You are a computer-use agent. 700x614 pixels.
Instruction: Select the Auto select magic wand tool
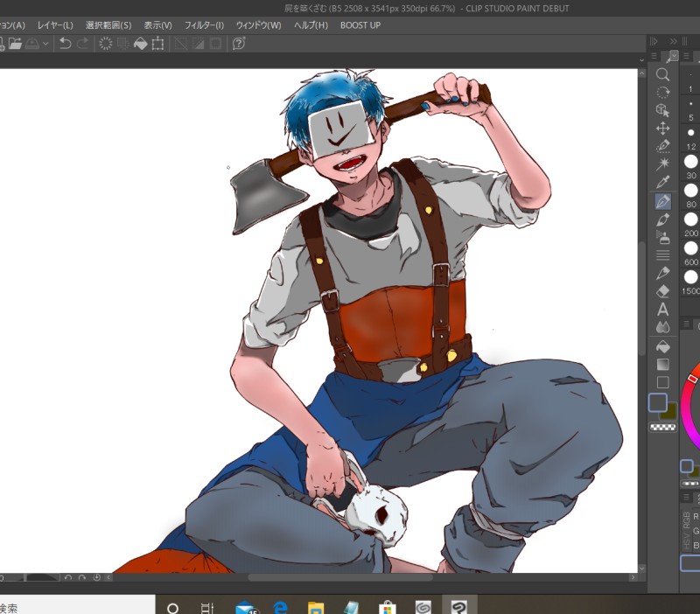click(662, 164)
